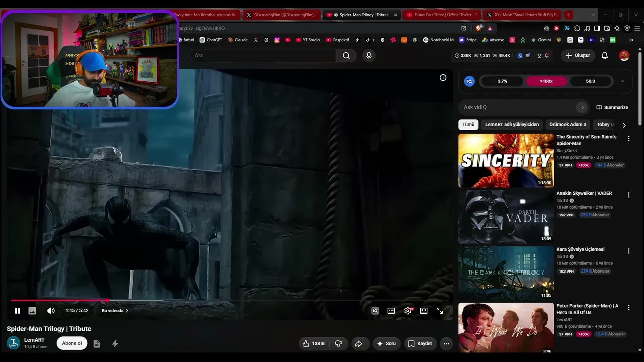644x362 pixels.
Task: Open the account profile avatar
Action: (624, 56)
